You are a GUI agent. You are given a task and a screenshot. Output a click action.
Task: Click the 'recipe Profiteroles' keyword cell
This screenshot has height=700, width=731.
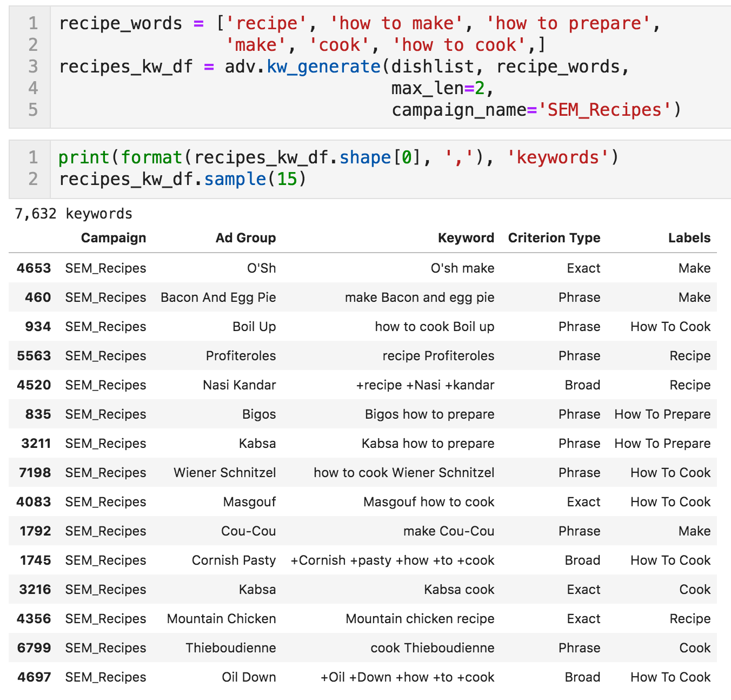(438, 356)
